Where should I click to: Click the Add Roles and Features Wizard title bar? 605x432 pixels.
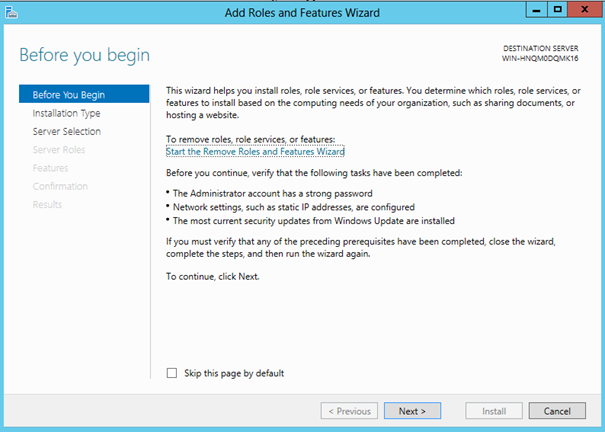point(300,12)
